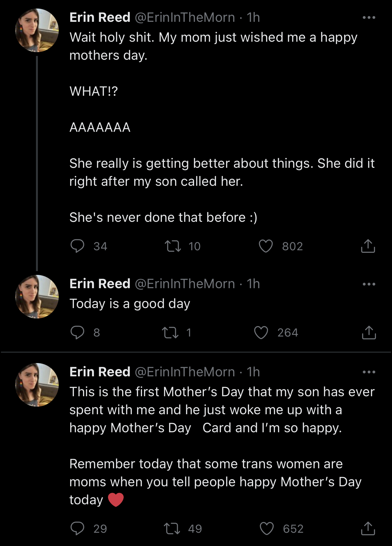Retweet the tweet with 49 retweets

172,528
